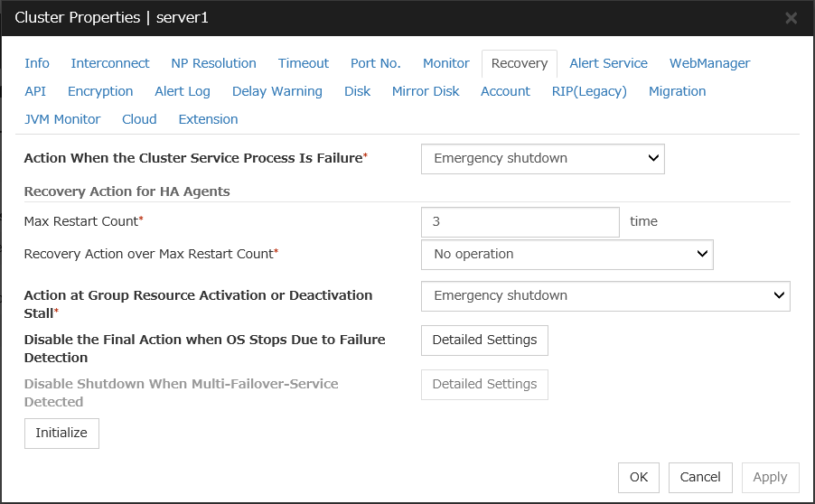Go to the NP Resolution tab
Screen dimensions: 815x504
[213, 63]
